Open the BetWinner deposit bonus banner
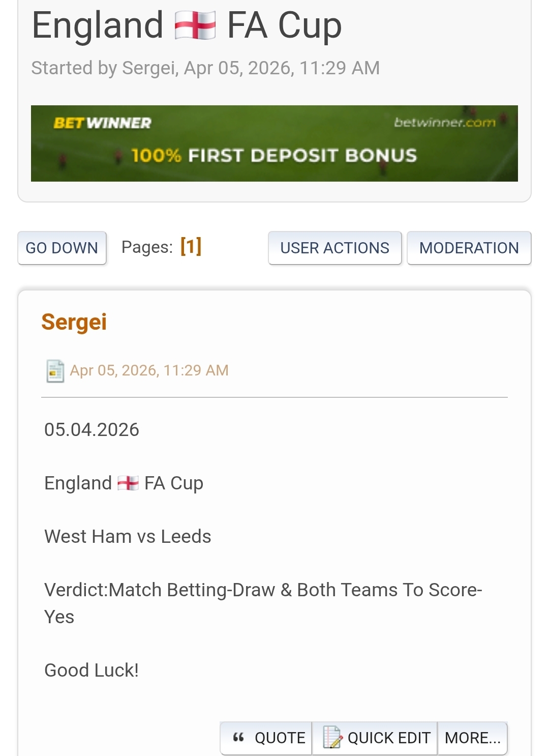This screenshot has width=549, height=756. pos(274,143)
